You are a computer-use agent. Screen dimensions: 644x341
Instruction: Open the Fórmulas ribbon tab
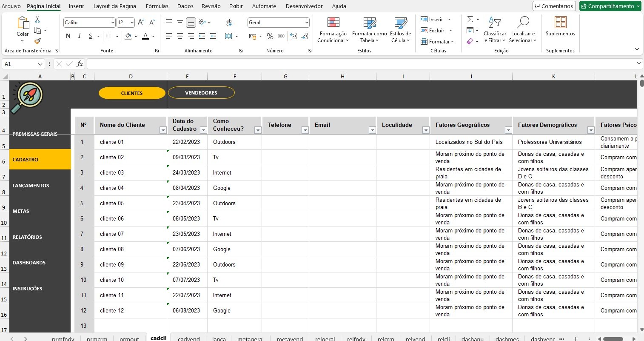click(157, 6)
